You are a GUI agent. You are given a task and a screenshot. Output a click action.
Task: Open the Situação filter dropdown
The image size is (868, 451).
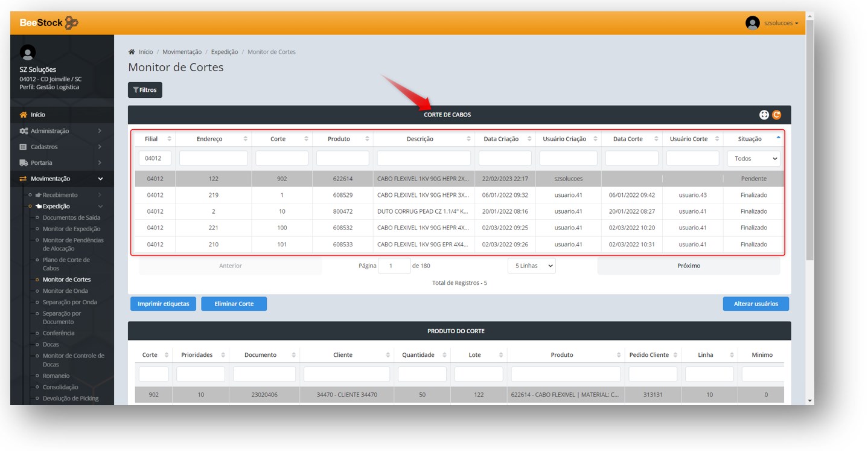click(x=753, y=159)
